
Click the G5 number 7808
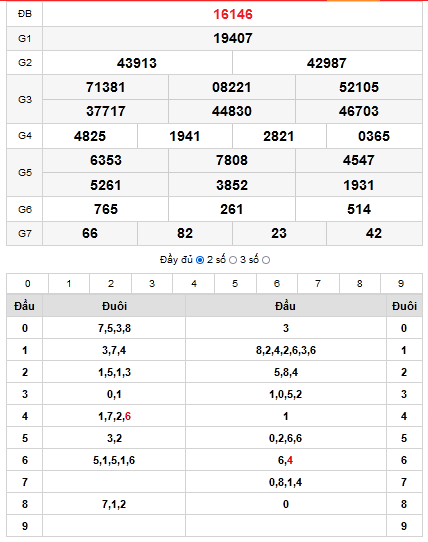point(232,160)
